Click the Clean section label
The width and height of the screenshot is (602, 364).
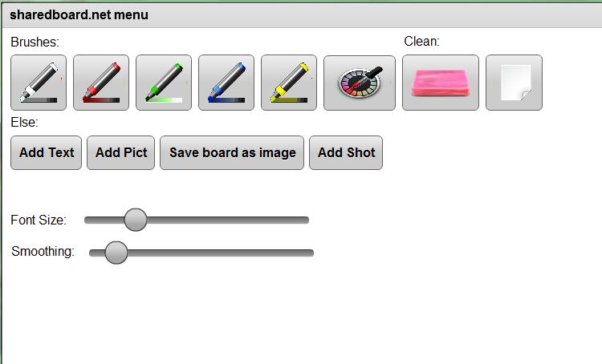click(x=422, y=42)
